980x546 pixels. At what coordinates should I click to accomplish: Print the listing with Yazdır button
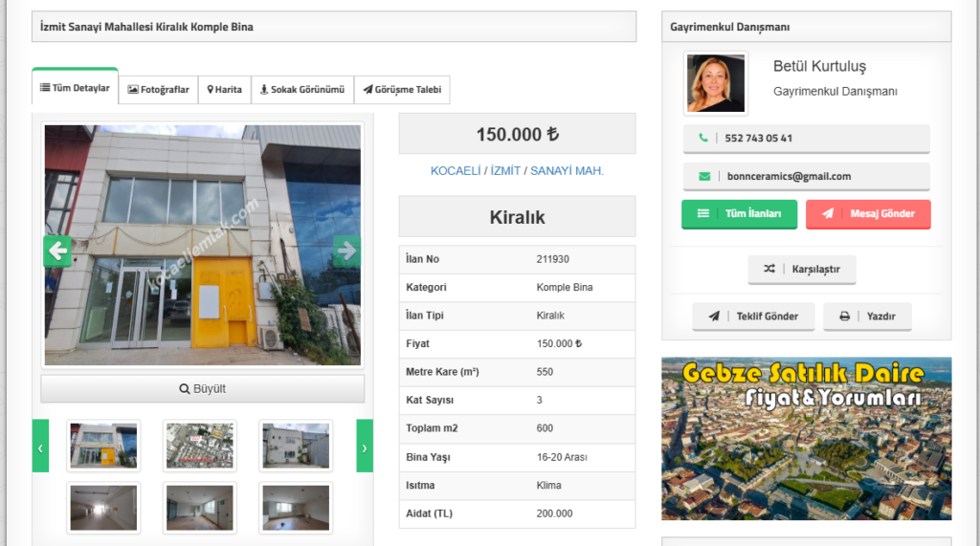pyautogui.click(x=867, y=317)
